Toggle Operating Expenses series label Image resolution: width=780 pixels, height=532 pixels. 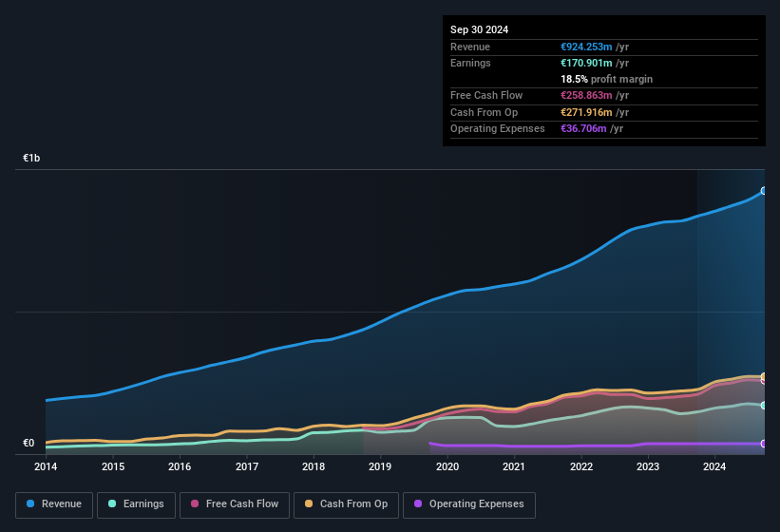pyautogui.click(x=475, y=503)
